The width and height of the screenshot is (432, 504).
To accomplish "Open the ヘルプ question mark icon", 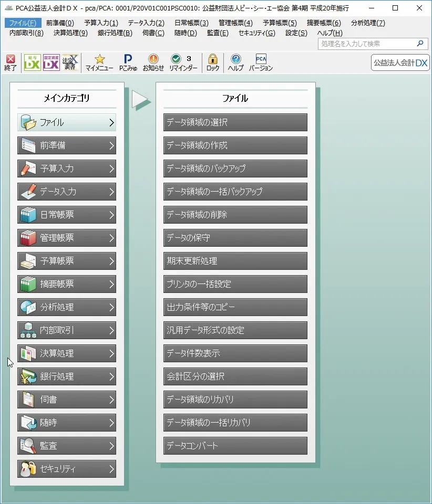I will (x=236, y=62).
